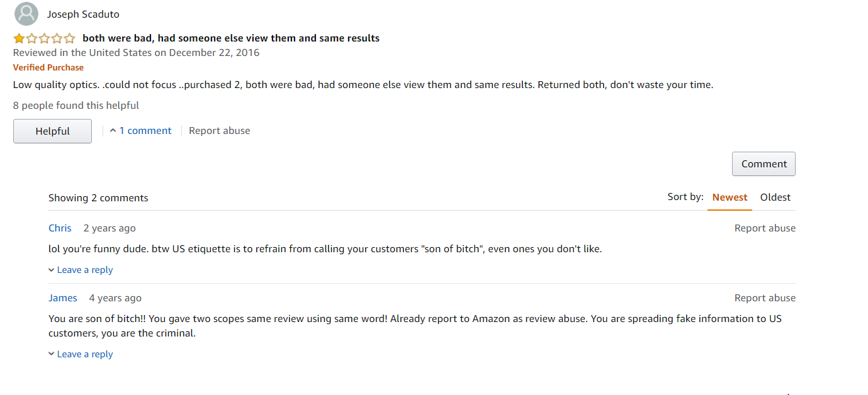Click Joseph Scaduto's profile avatar icon
This screenshot has height=395, width=868.
point(26,14)
